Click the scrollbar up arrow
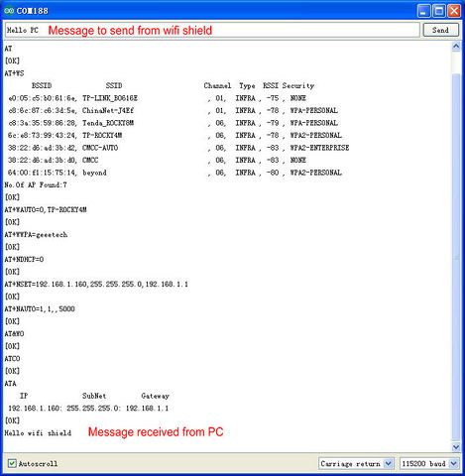The height and width of the screenshot is (476, 465). click(x=456, y=47)
